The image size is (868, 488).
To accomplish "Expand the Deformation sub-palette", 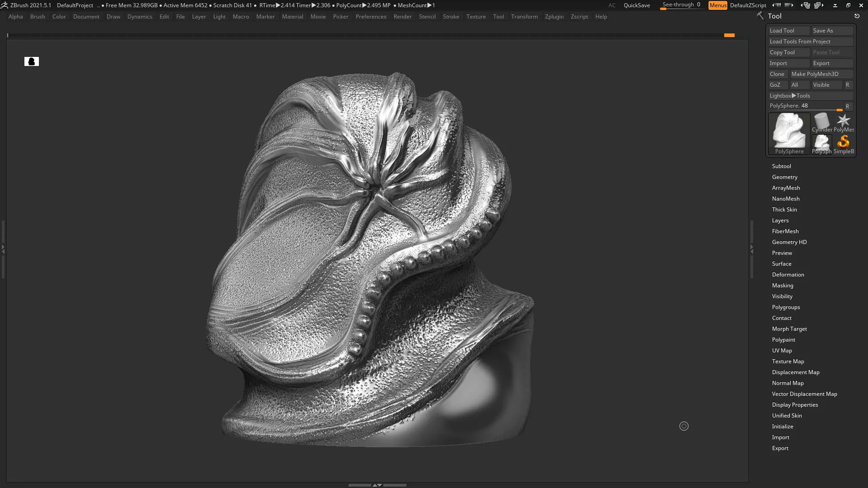I will 788,275.
